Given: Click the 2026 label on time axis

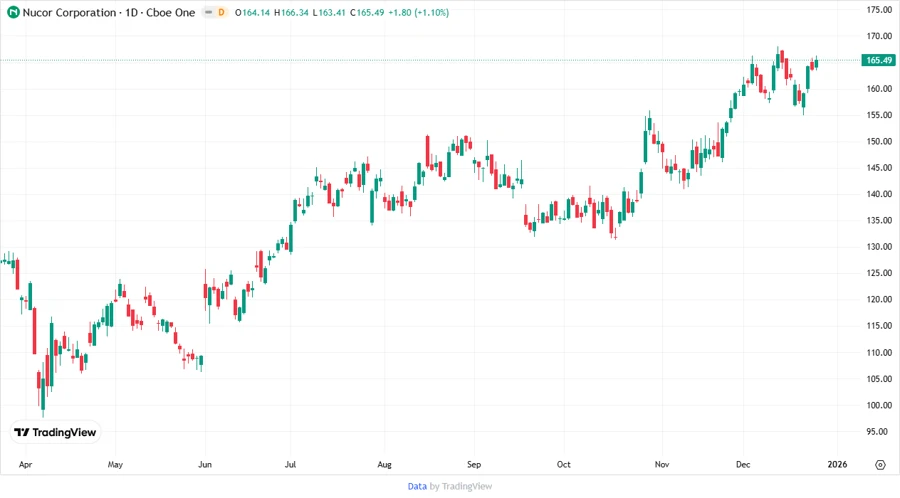Looking at the screenshot, I should coord(837,464).
